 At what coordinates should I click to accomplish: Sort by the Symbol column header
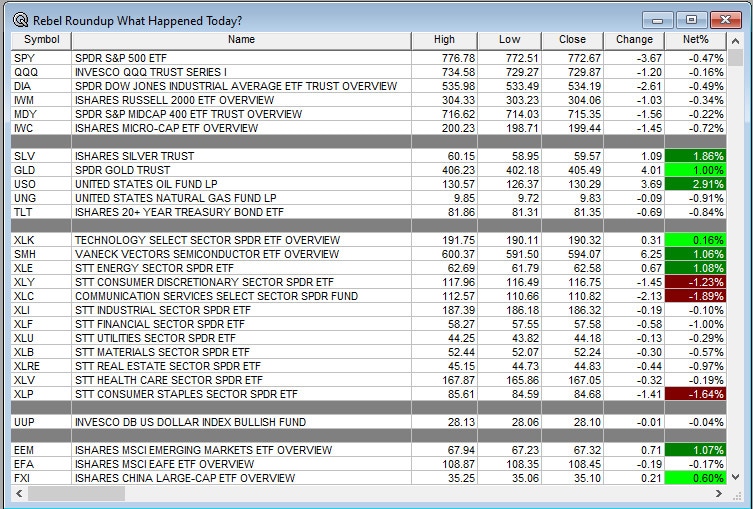point(41,40)
